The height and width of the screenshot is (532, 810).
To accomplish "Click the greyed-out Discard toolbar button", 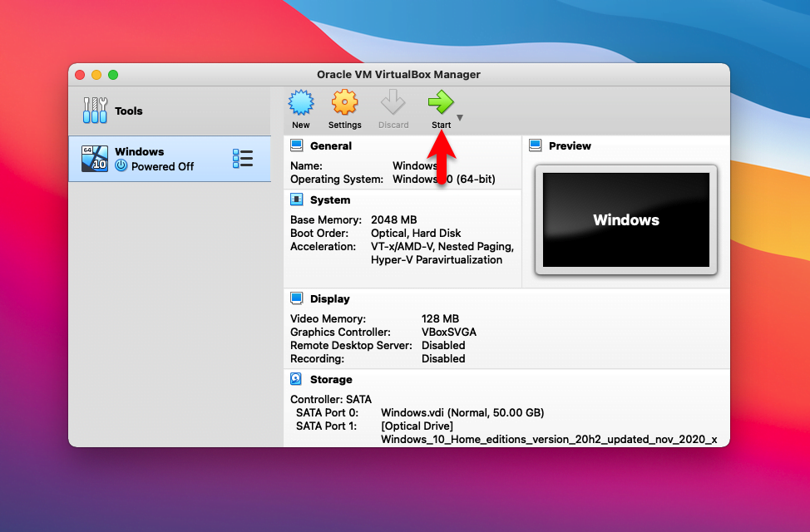I will click(393, 110).
